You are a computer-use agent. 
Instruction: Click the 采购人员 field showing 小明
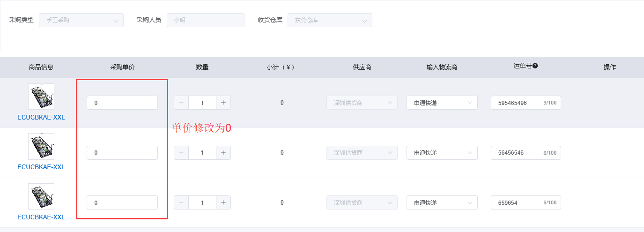click(205, 20)
